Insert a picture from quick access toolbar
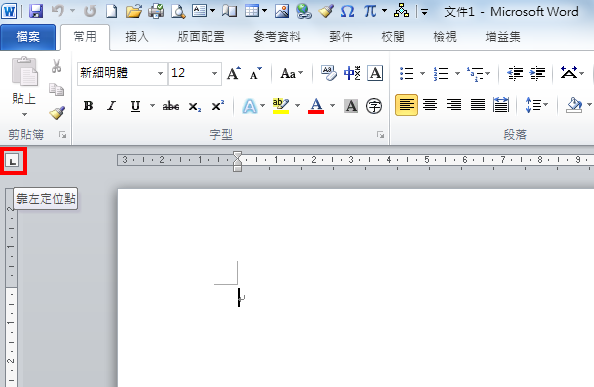 [x=282, y=11]
